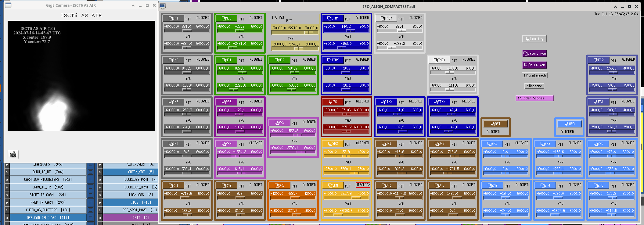Open the ETMX related display button

click(439, 102)
